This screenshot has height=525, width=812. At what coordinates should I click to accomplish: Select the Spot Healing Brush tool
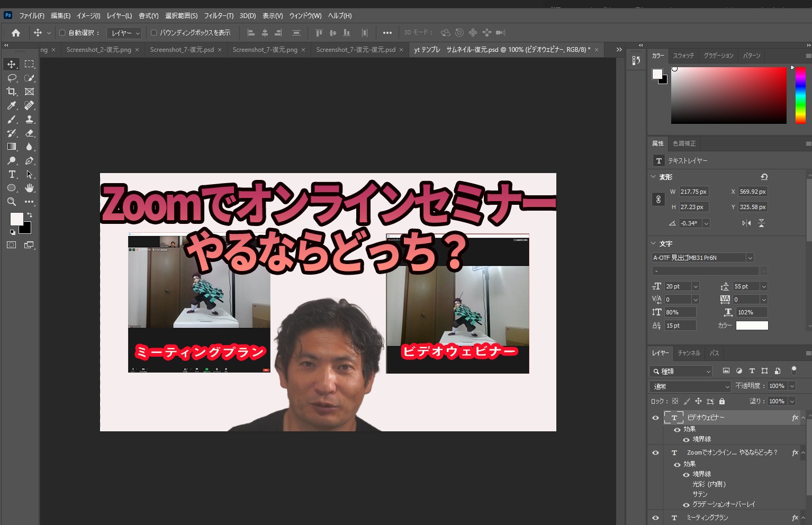click(x=29, y=105)
